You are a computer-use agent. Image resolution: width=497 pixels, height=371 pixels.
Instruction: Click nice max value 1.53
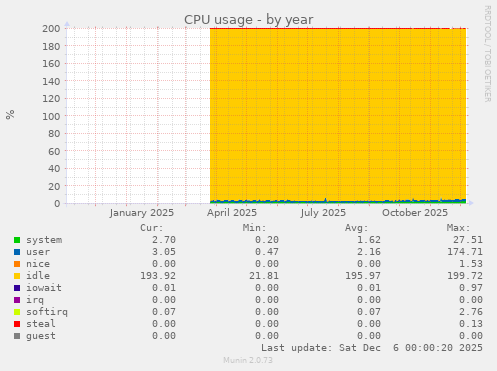point(471,264)
